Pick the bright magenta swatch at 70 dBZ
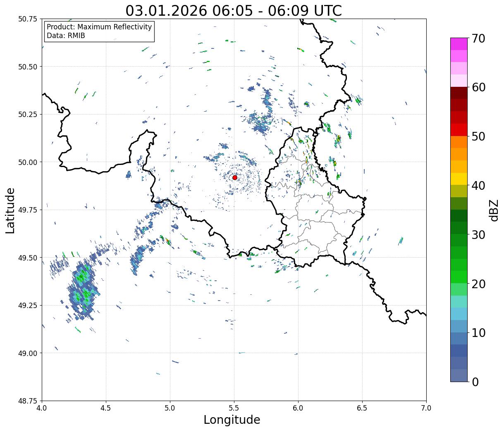This screenshot has height=430, width=504. pos(459,44)
